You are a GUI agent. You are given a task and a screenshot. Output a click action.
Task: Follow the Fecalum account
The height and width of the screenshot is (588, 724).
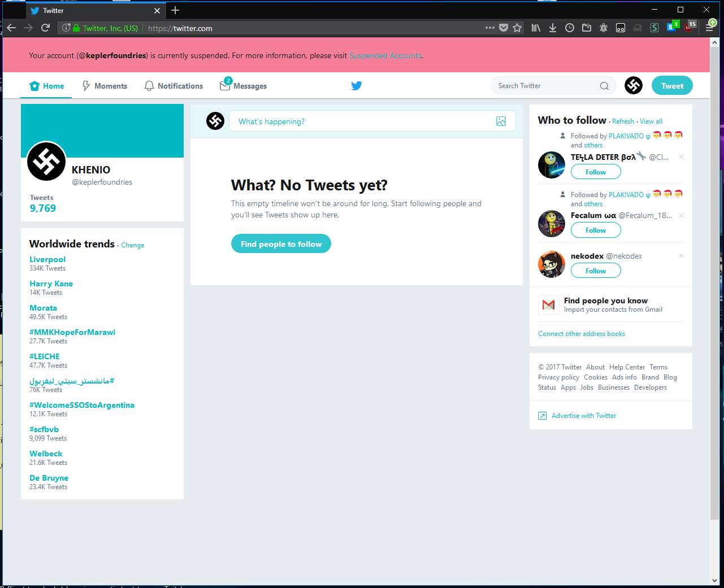596,230
